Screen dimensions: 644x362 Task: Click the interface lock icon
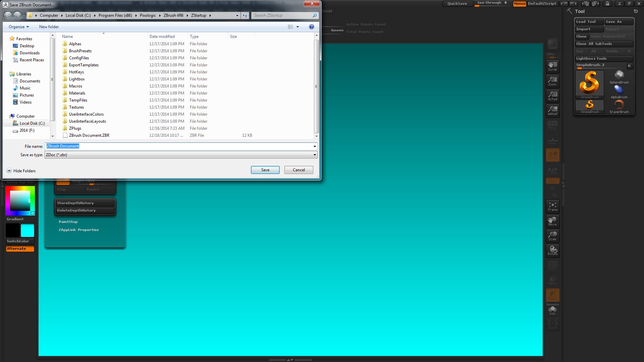[x=607, y=4]
